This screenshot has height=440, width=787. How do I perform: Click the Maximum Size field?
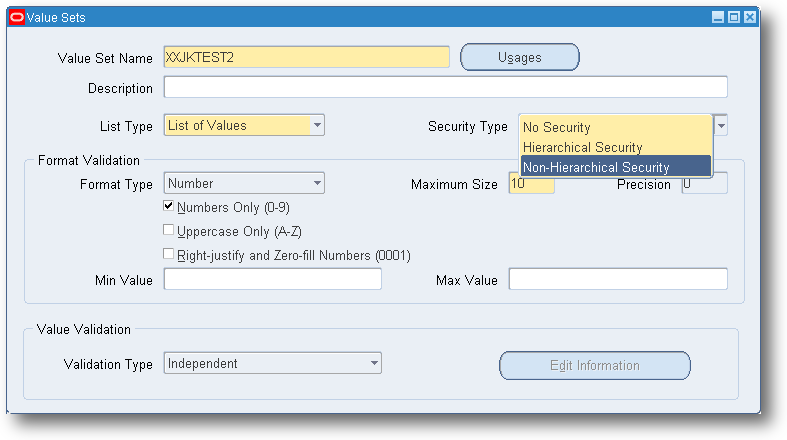532,184
